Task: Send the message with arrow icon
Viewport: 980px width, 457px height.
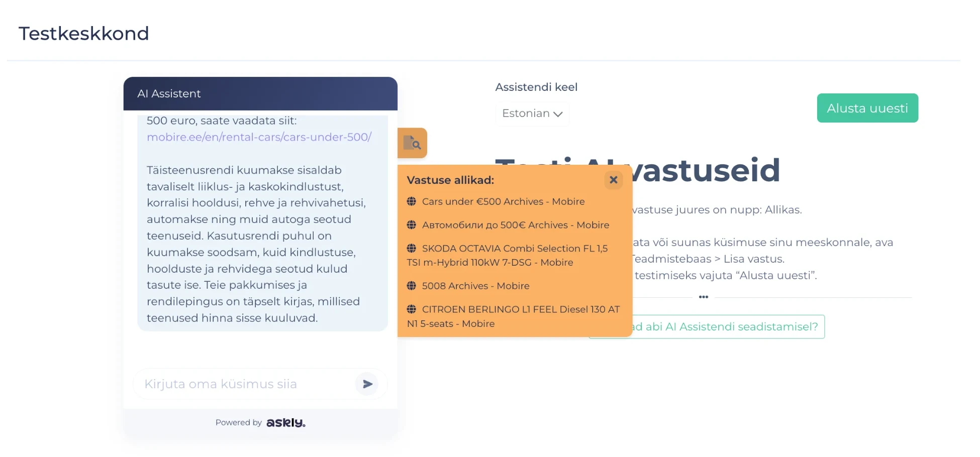Action: click(367, 384)
